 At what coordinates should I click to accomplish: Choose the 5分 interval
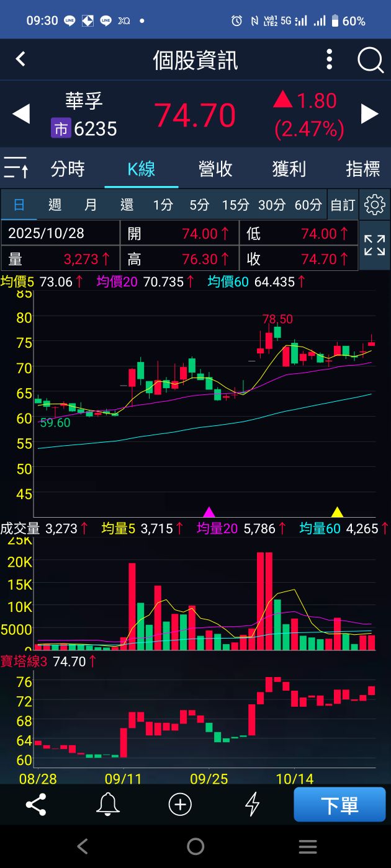pos(199,205)
